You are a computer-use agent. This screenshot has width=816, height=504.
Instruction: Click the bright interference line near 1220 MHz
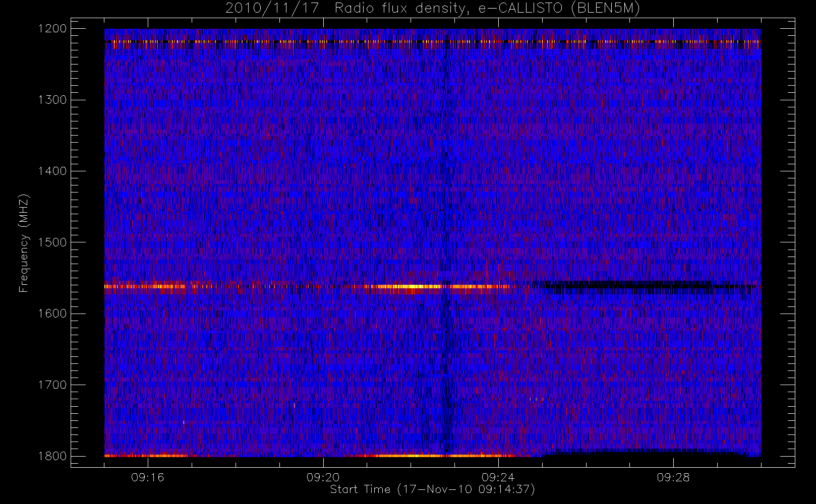(433, 42)
